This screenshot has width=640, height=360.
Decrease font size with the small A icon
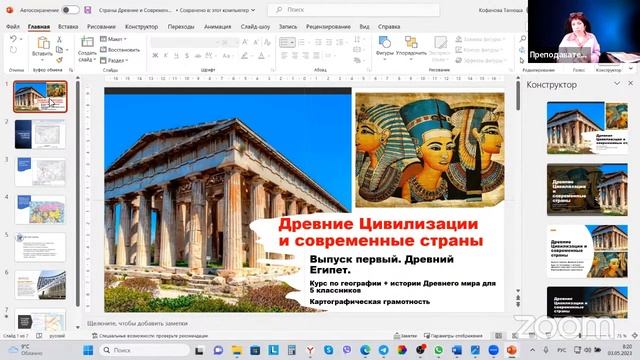[x=256, y=42]
